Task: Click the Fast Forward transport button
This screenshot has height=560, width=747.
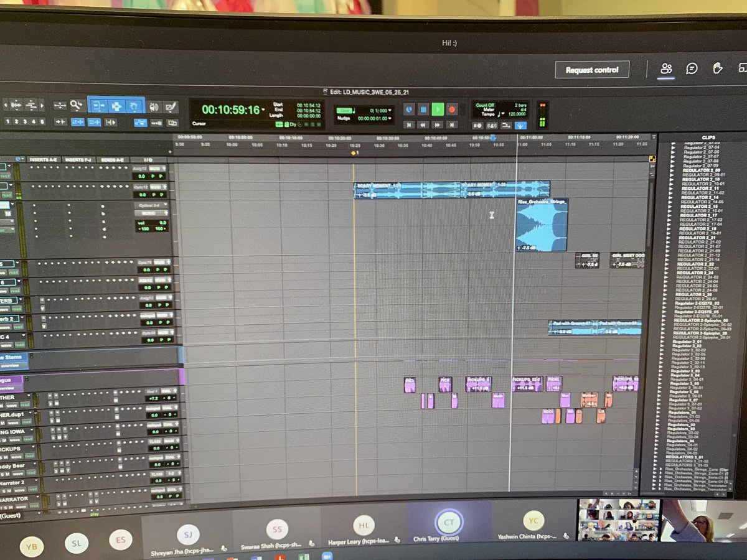Action: click(x=437, y=124)
